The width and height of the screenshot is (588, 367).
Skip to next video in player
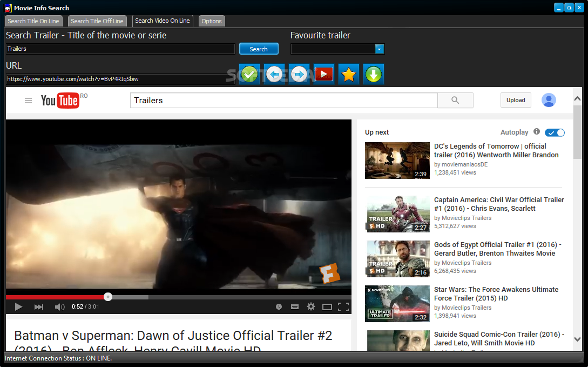[x=39, y=307]
